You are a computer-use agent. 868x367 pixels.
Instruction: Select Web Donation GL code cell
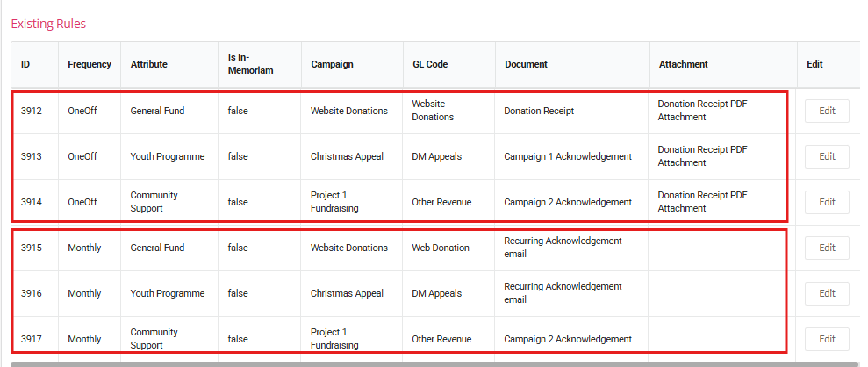click(441, 248)
